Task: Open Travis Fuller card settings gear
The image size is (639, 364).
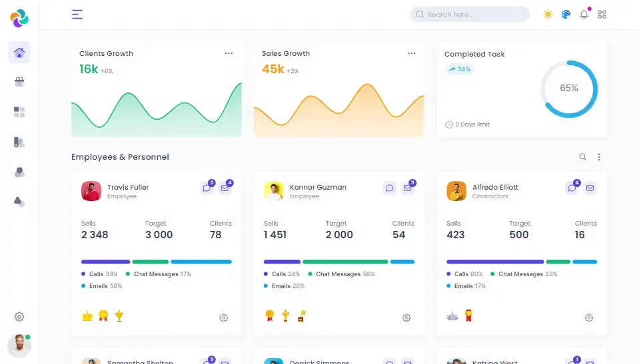Action: (x=224, y=317)
